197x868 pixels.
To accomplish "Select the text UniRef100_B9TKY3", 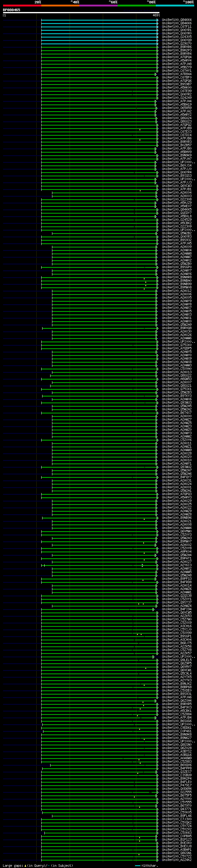I will (177, 396).
